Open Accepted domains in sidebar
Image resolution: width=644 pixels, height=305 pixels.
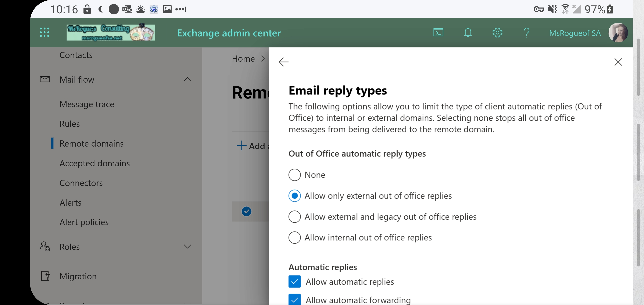[x=94, y=163]
